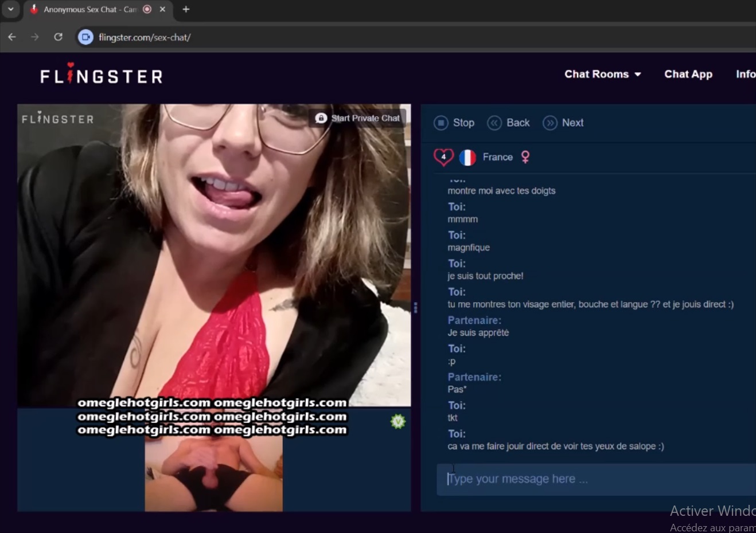Image resolution: width=756 pixels, height=533 pixels.
Task: Click the Start Private Chat button
Action: click(x=358, y=118)
